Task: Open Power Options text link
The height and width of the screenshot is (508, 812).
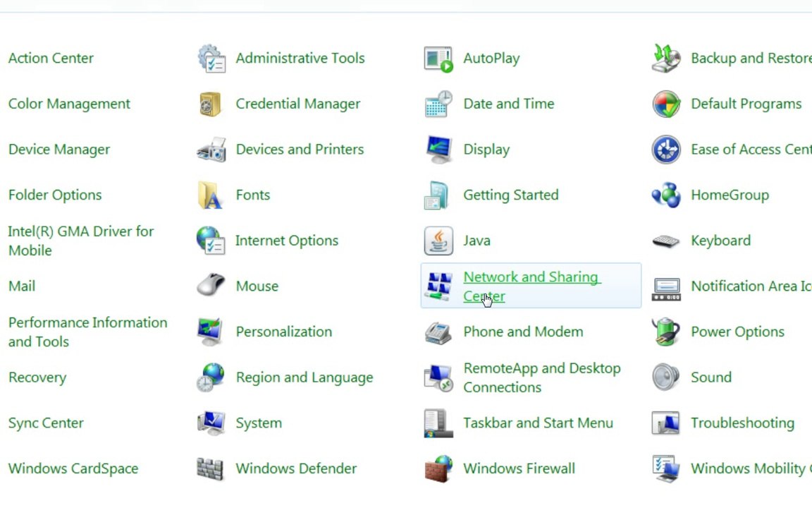Action: [737, 332]
